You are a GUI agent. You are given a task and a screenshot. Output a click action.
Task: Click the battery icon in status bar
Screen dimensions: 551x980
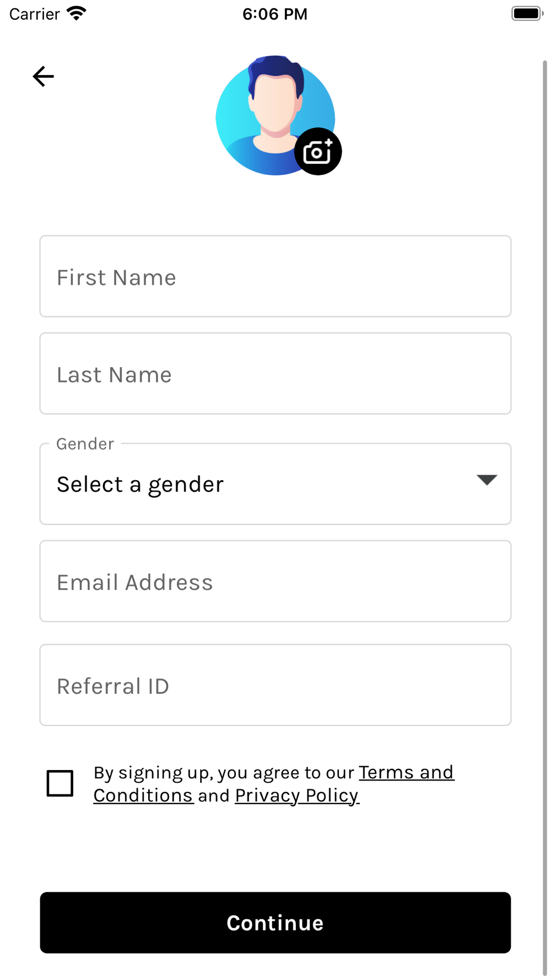[527, 14]
